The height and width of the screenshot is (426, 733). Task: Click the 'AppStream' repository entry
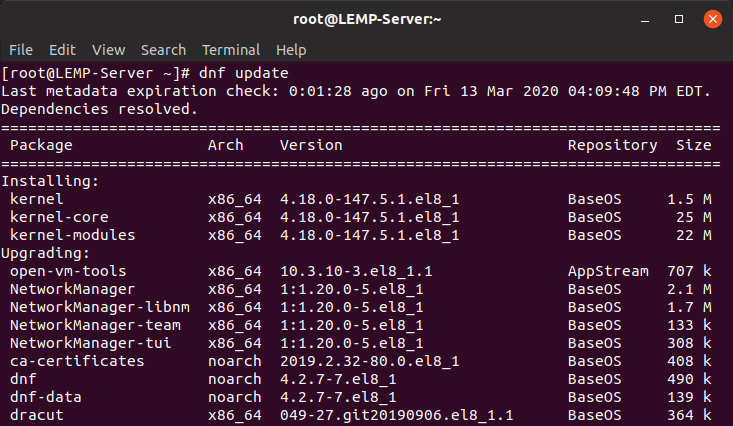tap(608, 271)
